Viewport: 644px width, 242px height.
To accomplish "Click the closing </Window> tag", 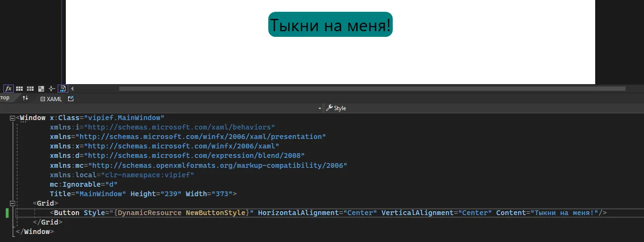I will pyautogui.click(x=35, y=232).
